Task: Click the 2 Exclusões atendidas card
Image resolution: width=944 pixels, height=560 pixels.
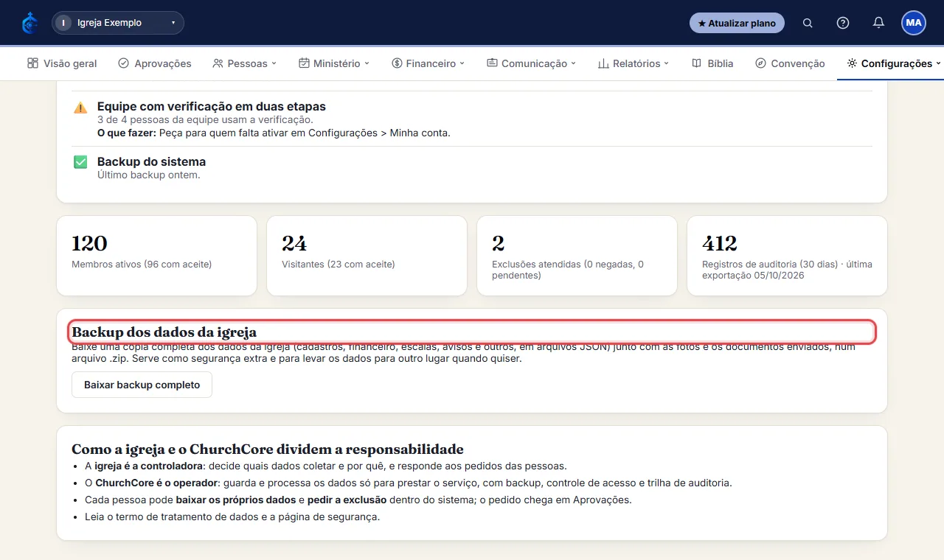Action: [577, 255]
